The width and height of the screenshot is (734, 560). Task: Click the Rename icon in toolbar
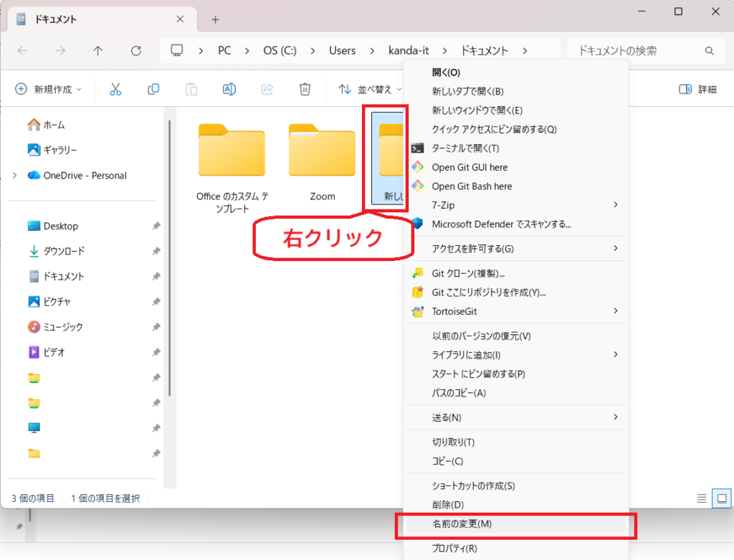point(229,90)
